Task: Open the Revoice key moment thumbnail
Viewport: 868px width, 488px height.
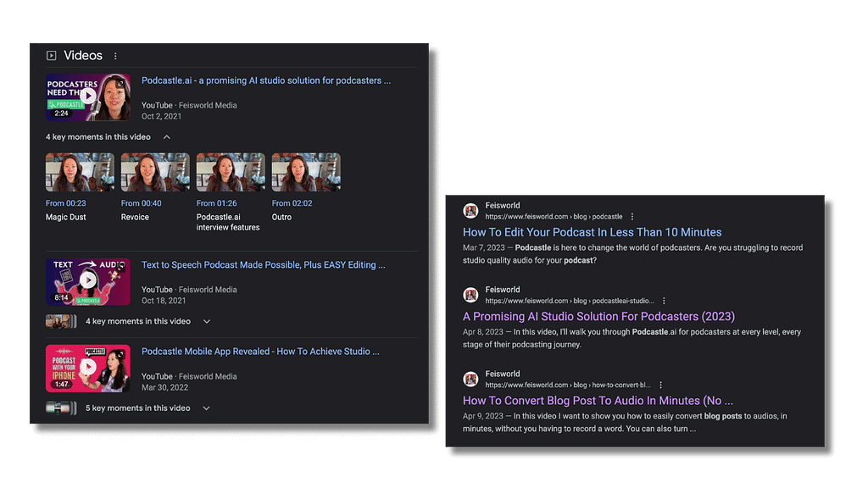Action: coord(155,172)
